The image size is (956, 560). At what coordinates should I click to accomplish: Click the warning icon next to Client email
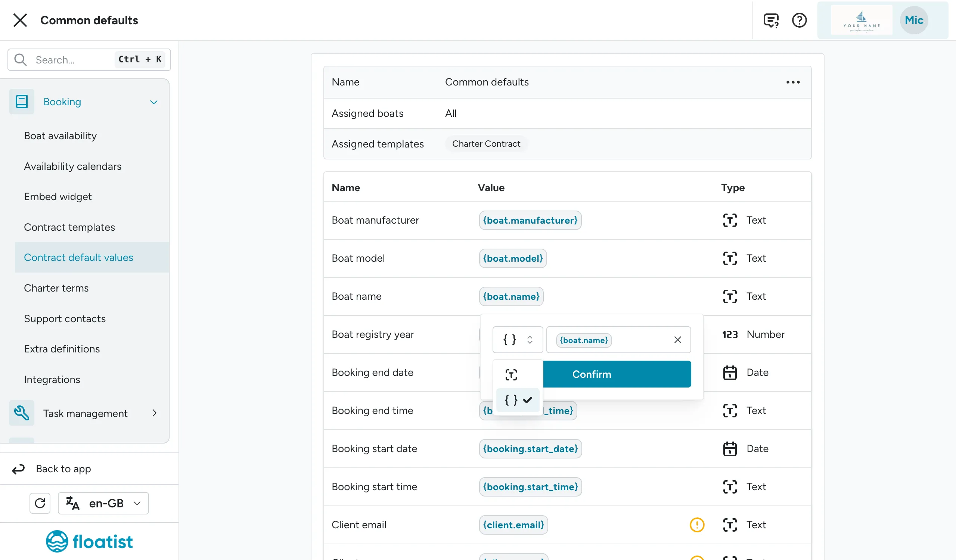tap(697, 525)
